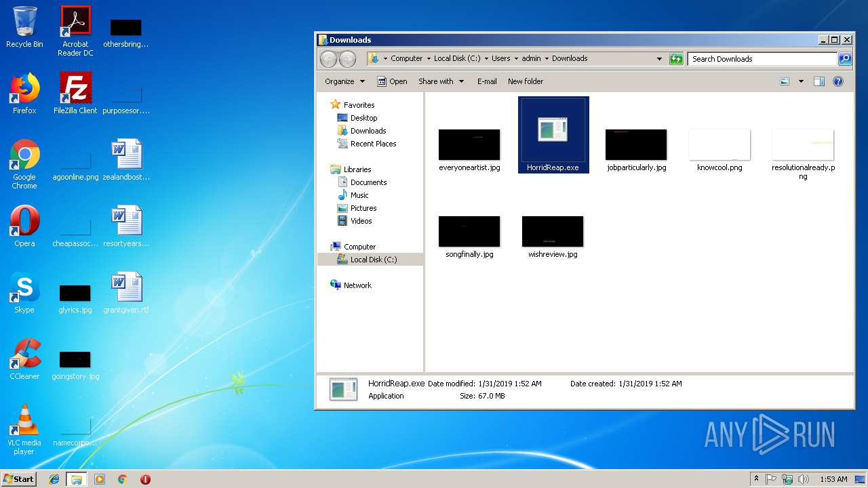The height and width of the screenshot is (488, 868).
Task: Select goingstory.jpg file on desktop
Action: 75,365
